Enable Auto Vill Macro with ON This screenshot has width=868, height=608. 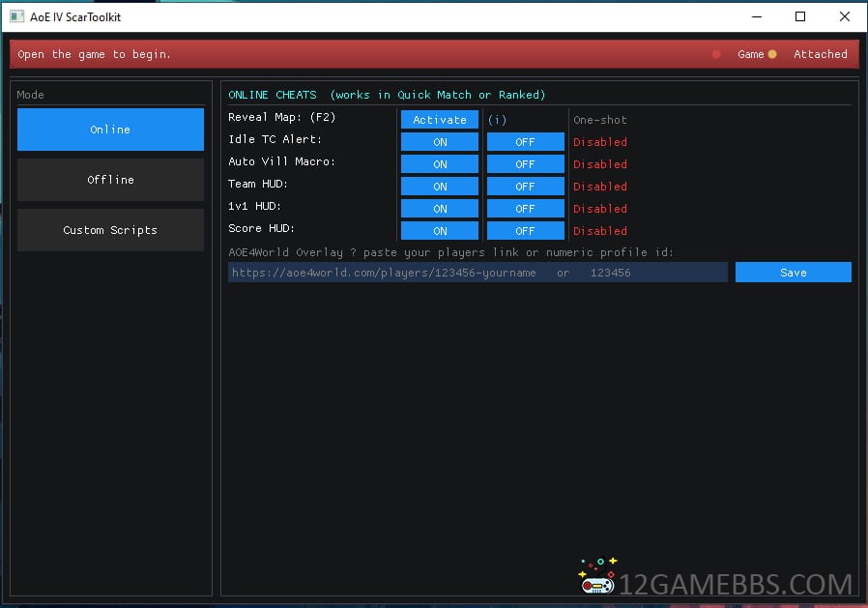pyautogui.click(x=440, y=164)
